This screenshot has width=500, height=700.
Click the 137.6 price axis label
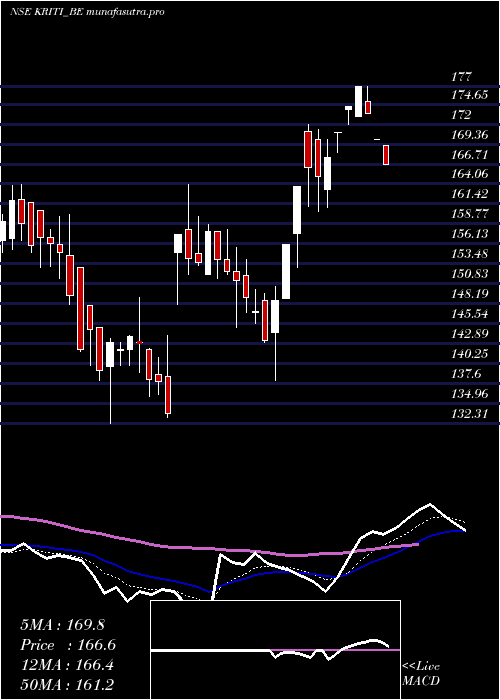coord(466,374)
